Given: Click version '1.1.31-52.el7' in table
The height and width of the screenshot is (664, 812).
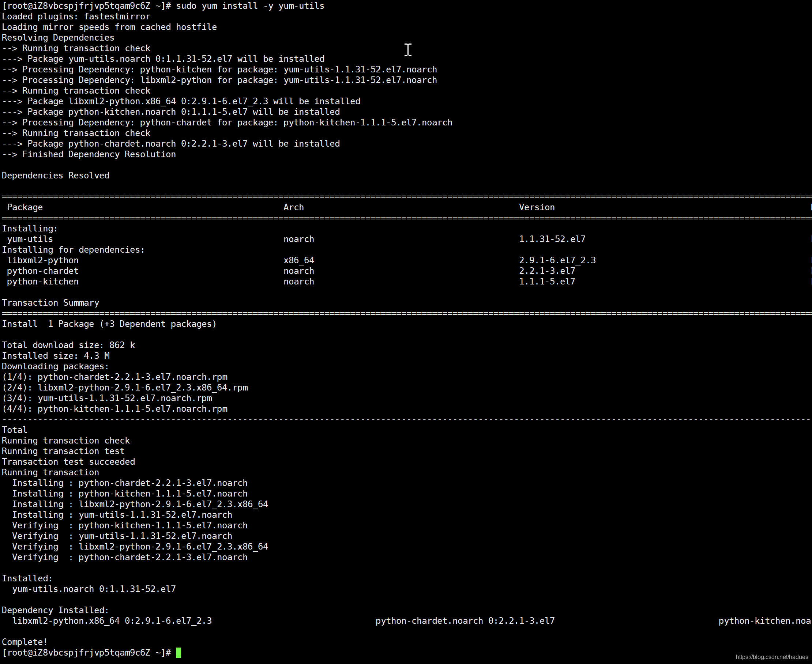Looking at the screenshot, I should pyautogui.click(x=552, y=239).
